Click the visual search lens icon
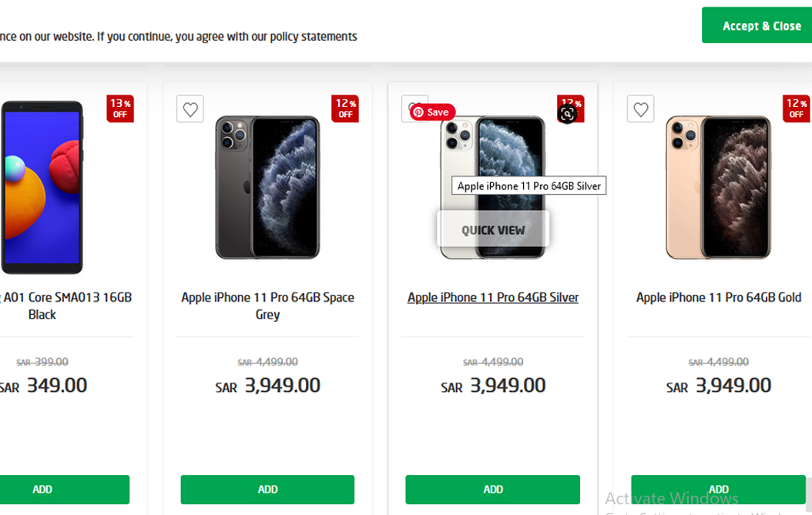The image size is (812, 515). tap(567, 114)
